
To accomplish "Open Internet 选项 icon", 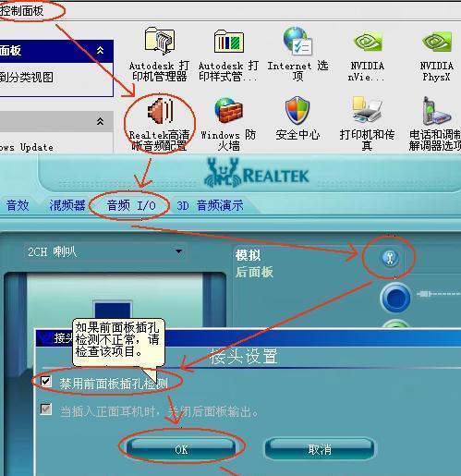I will tap(297, 41).
